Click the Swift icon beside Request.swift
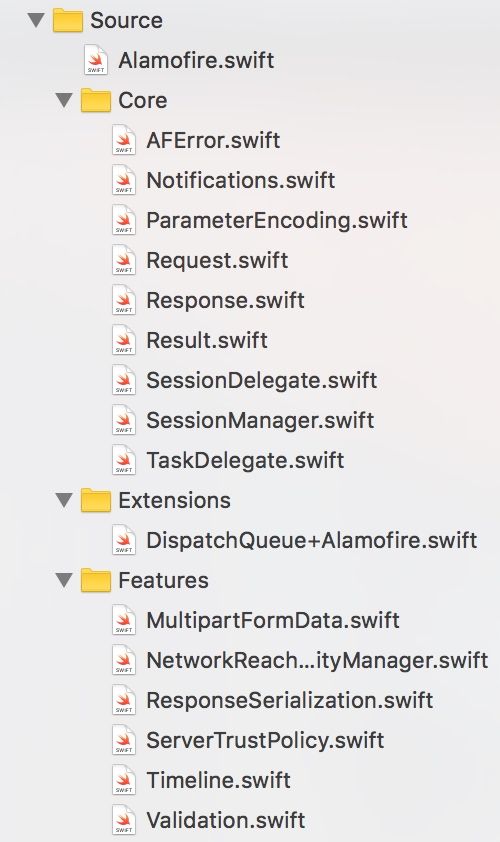The width and height of the screenshot is (500, 842). pos(124,260)
